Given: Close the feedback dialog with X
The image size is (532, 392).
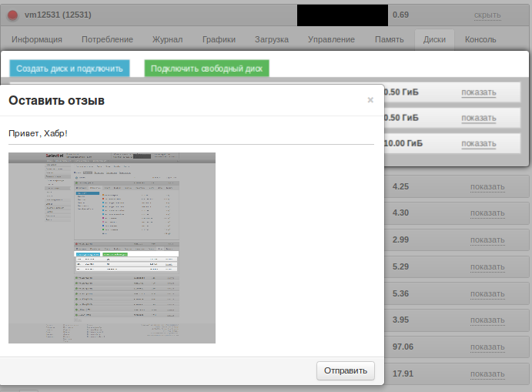Looking at the screenshot, I should coord(370,100).
